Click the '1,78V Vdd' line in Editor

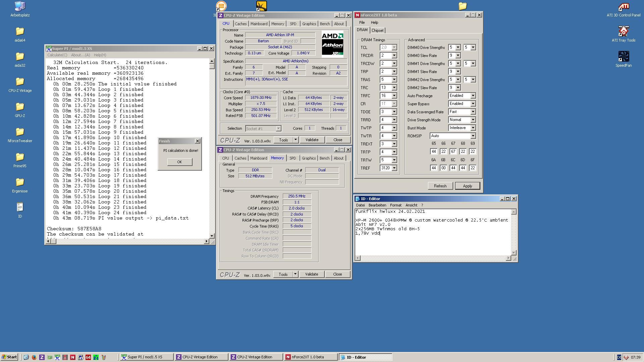point(368,233)
